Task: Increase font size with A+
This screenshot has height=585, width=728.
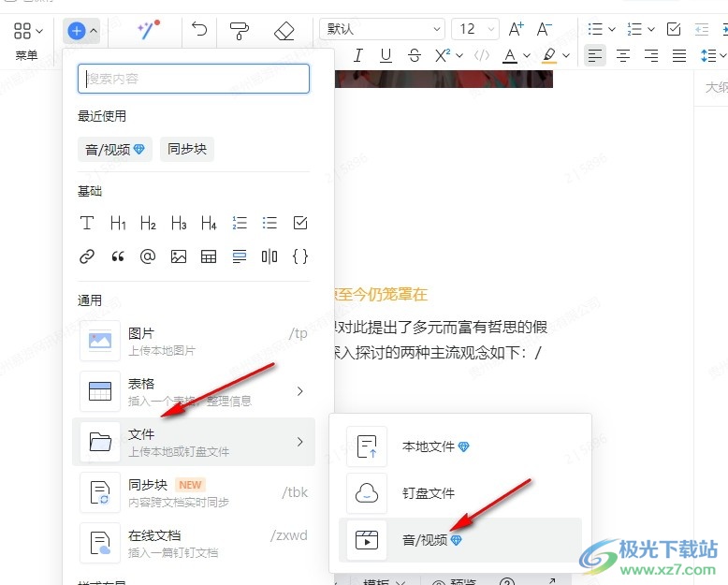Action: click(x=516, y=29)
